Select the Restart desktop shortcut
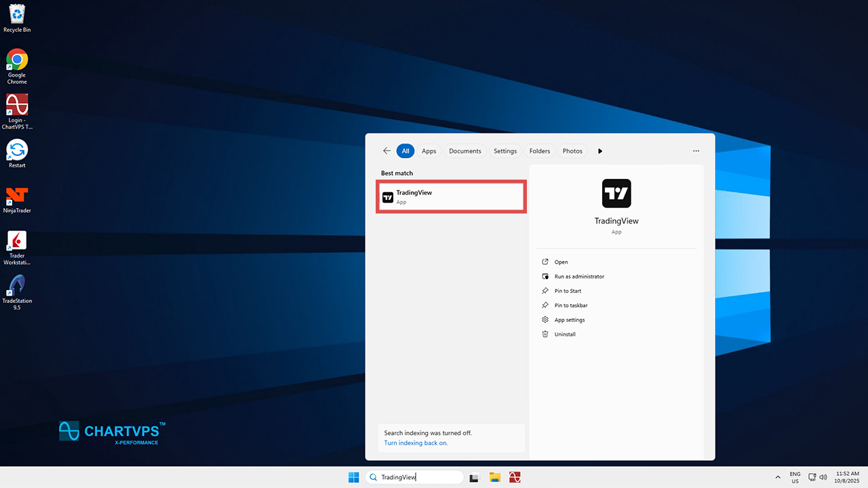868x488 pixels. click(x=17, y=154)
